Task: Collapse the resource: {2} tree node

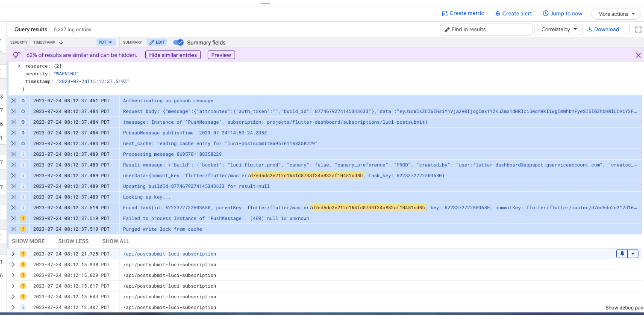Action: [x=19, y=65]
